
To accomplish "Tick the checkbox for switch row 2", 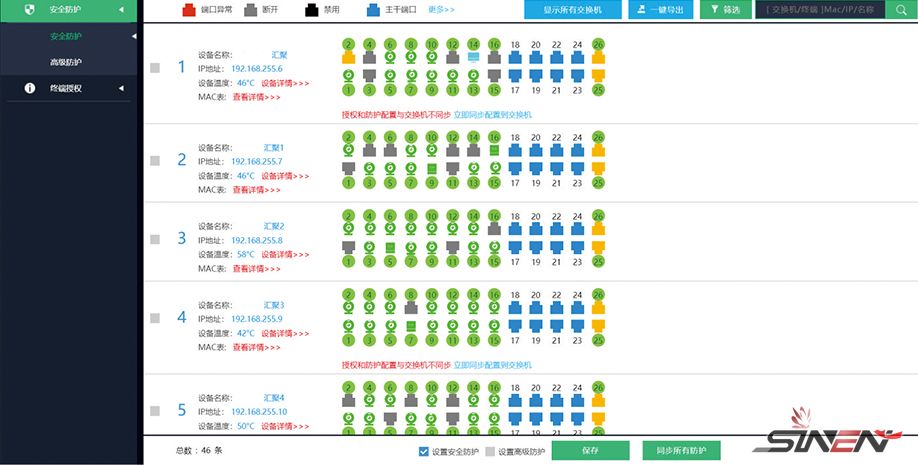I will [x=155, y=160].
